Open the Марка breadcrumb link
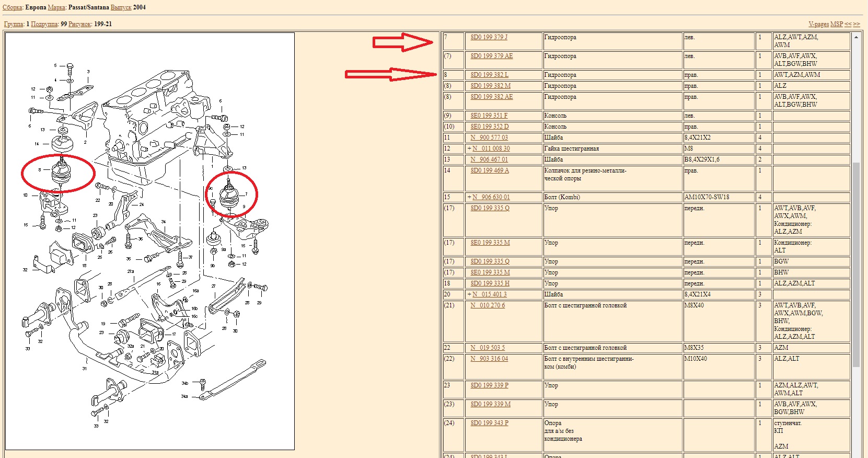 coord(56,7)
